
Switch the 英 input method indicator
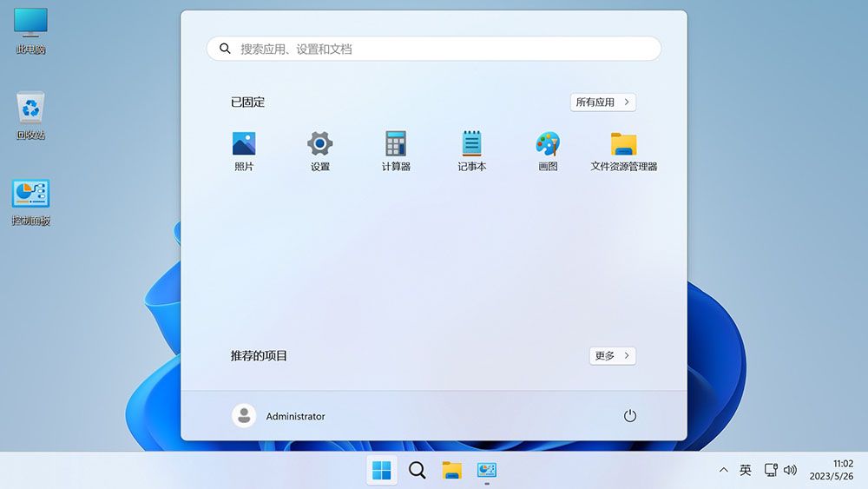click(745, 470)
